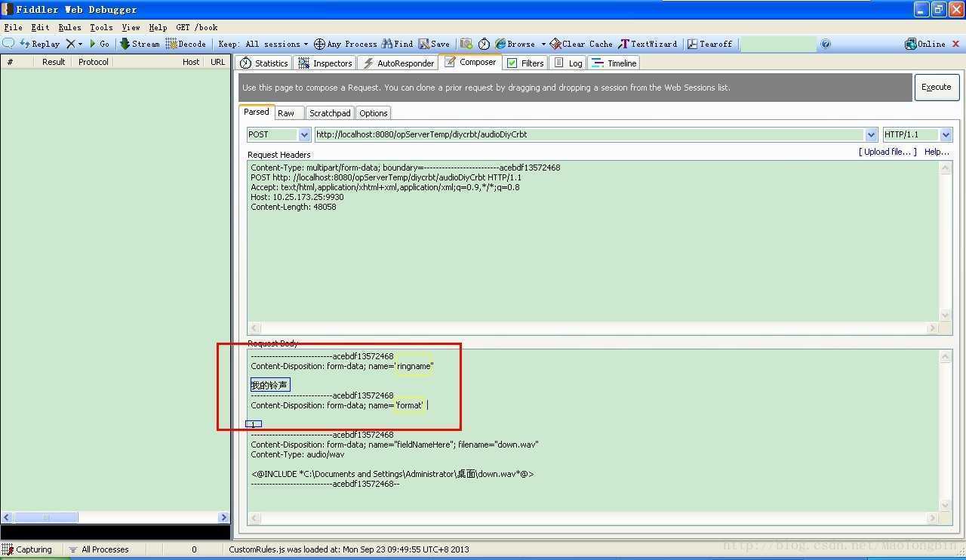Click the Upload file... link
This screenshot has height=560, width=966.
pos(888,152)
